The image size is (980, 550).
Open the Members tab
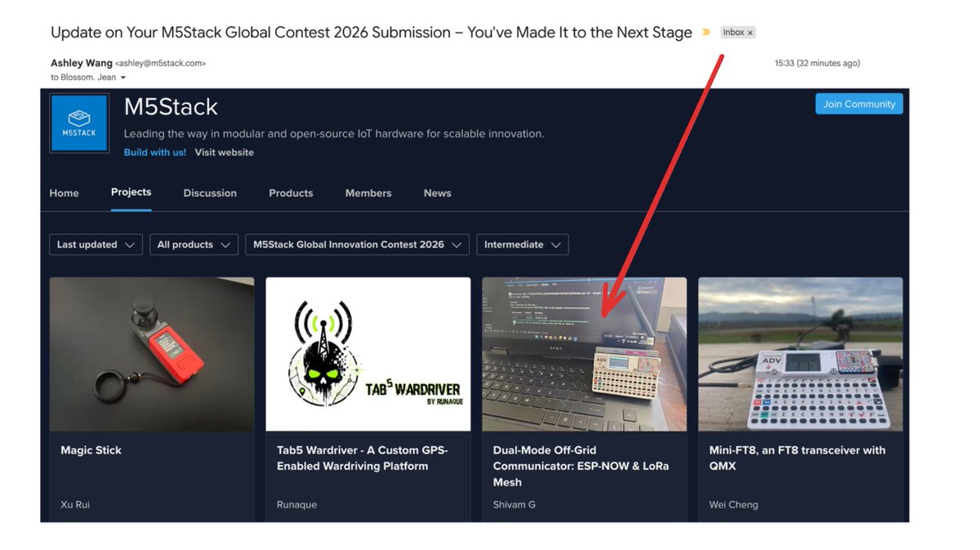[x=368, y=193]
